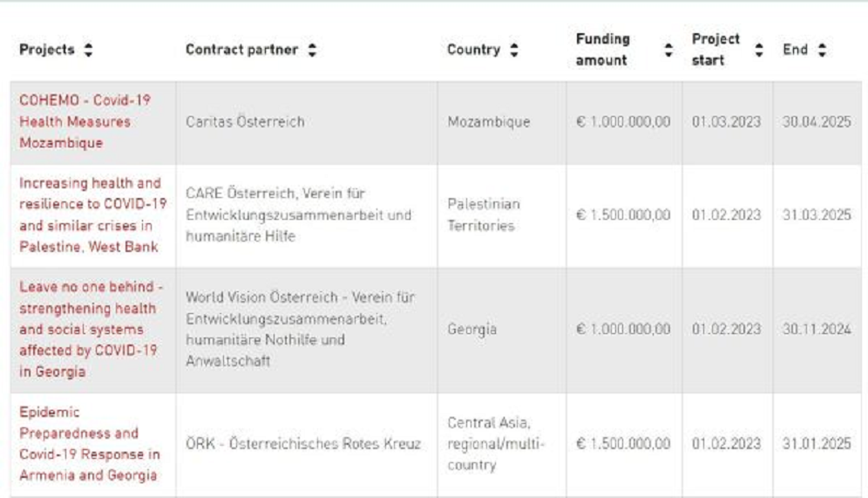Click Funding amount sort arrows

(668, 51)
